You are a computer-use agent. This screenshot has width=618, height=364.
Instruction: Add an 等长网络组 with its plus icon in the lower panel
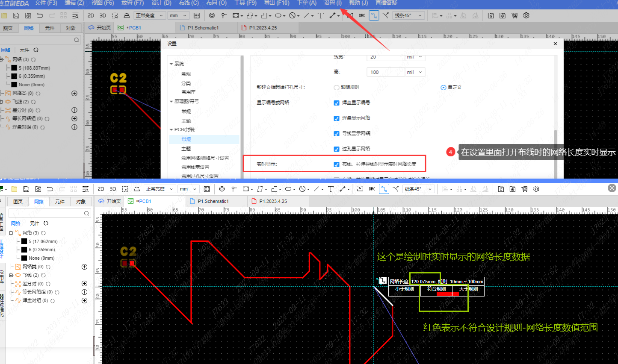84,292
